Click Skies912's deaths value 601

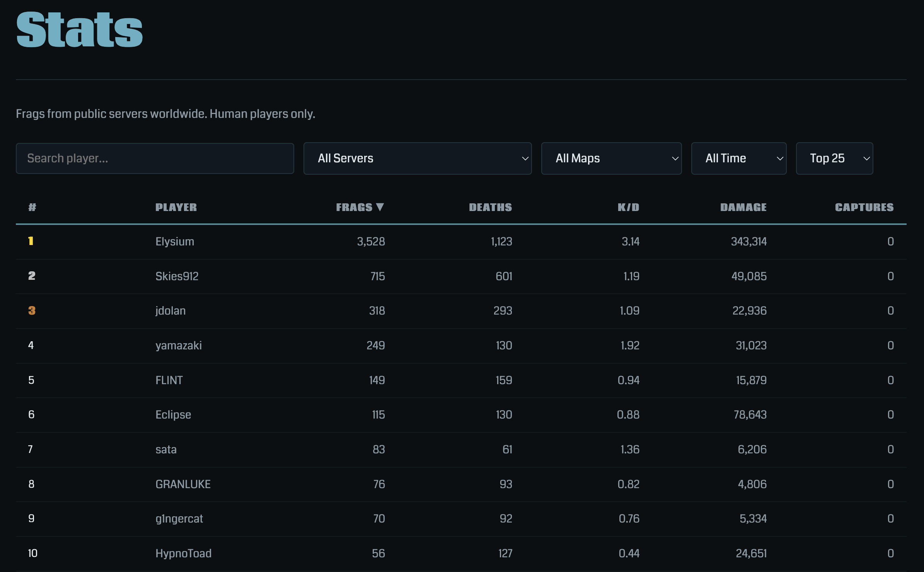(x=504, y=276)
